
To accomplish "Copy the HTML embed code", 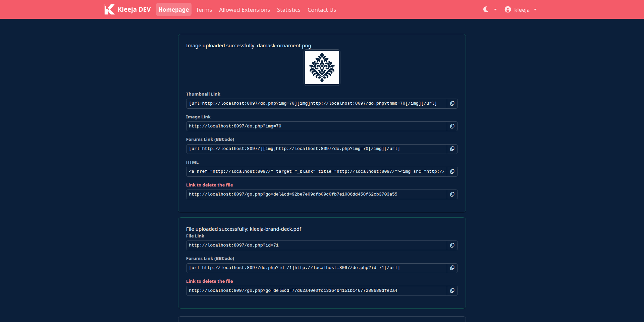I will (x=452, y=172).
